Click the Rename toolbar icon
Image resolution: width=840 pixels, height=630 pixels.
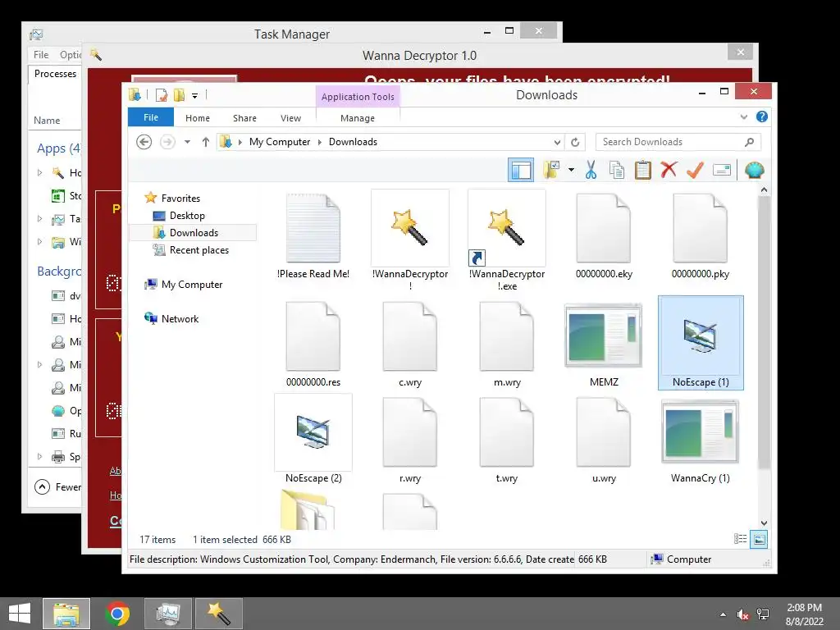point(722,171)
